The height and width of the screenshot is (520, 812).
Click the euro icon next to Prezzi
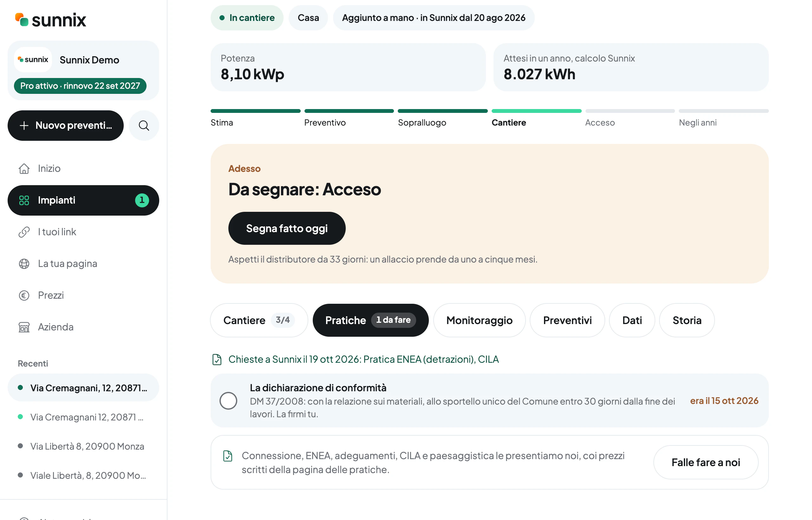click(24, 296)
